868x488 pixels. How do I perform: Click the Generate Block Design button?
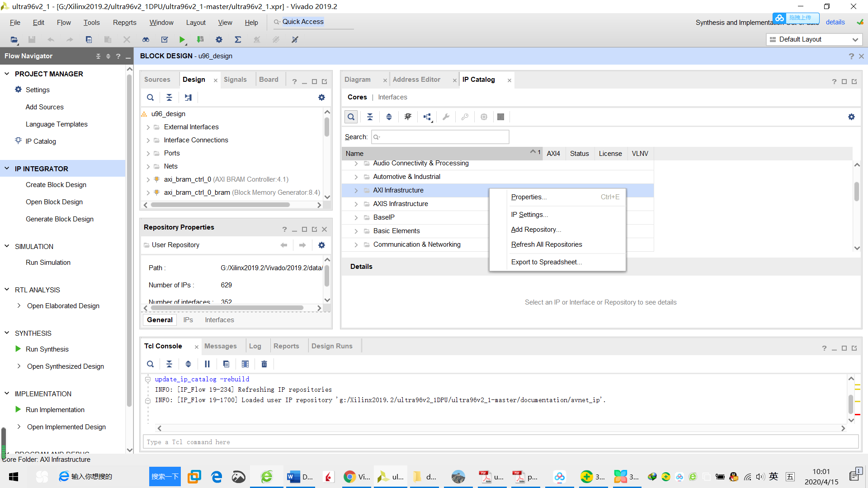[x=60, y=219]
